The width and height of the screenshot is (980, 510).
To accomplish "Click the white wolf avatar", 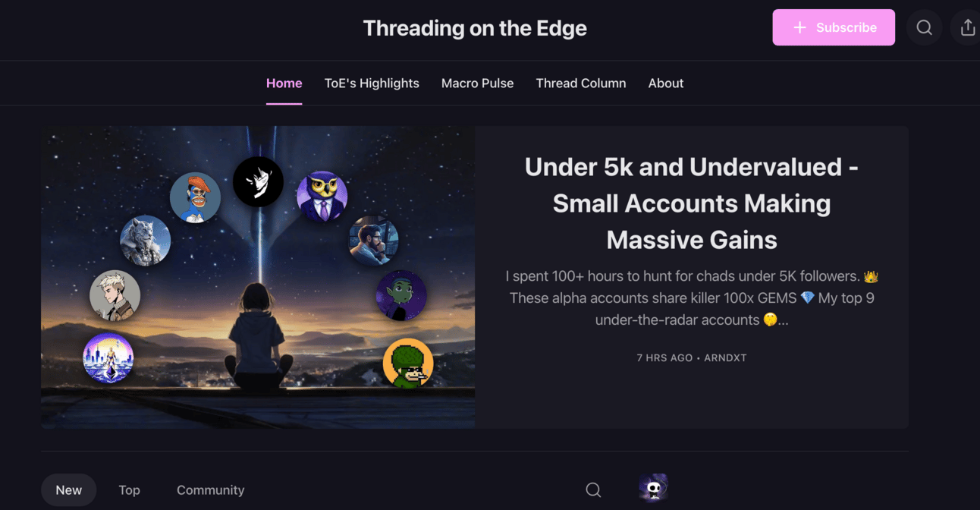I will point(145,241).
